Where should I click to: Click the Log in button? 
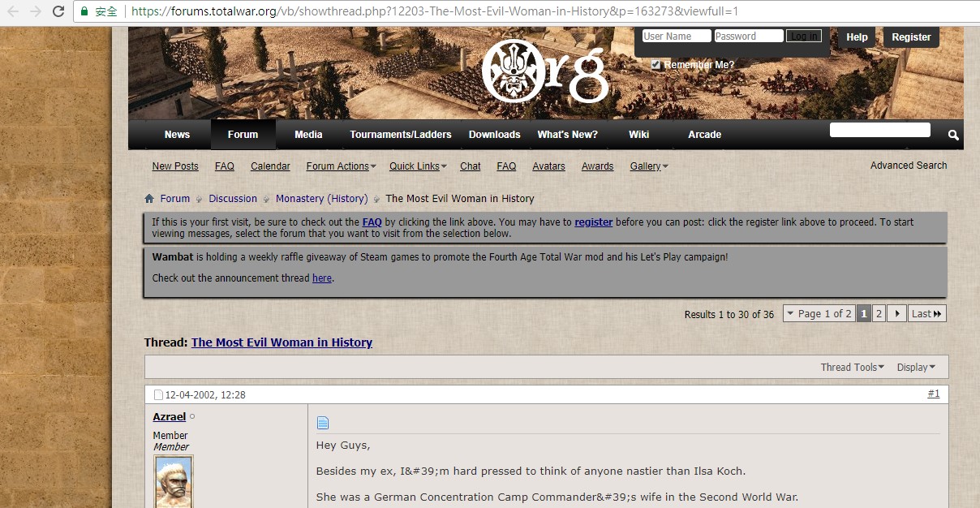pyautogui.click(x=804, y=37)
